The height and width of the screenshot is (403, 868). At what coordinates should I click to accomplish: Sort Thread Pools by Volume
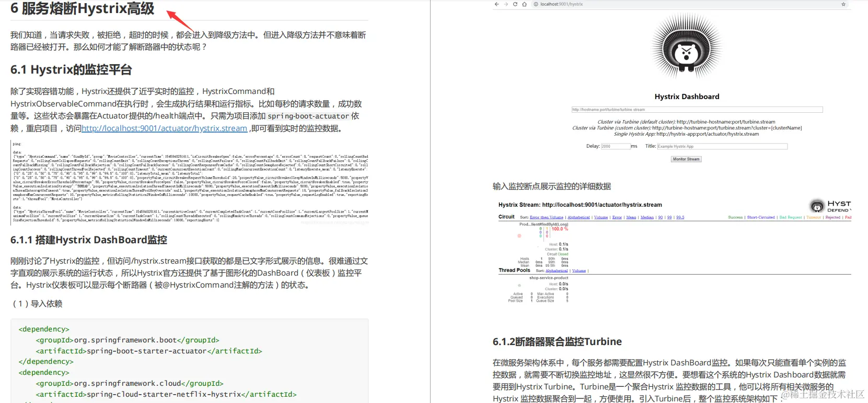(579, 270)
